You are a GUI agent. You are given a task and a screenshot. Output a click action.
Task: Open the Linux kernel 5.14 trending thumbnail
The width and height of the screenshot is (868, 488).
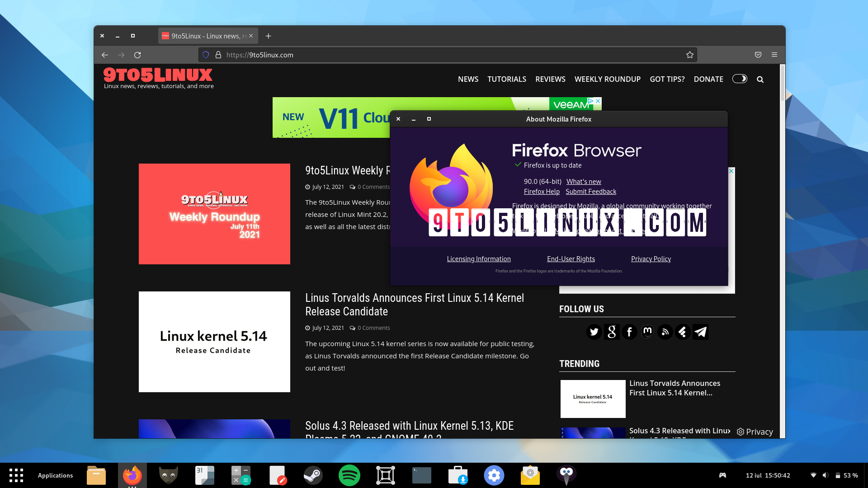click(593, 399)
